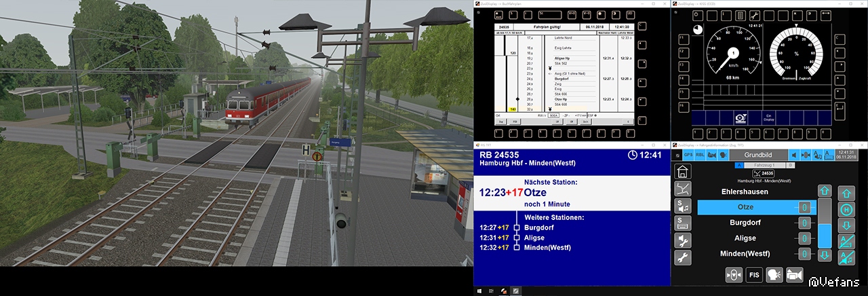Click the camera status icon in top bar
The height and width of the screenshot is (296, 868).
711,155
